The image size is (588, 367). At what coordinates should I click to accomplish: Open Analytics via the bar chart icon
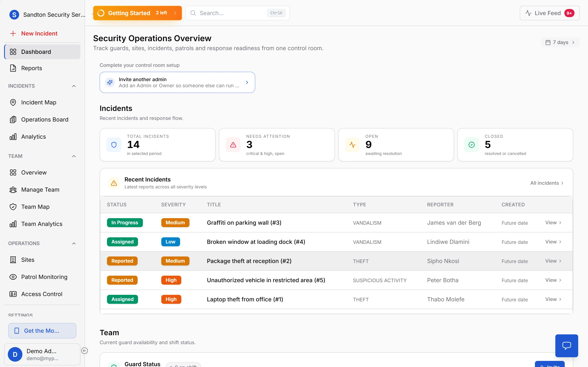click(13, 136)
